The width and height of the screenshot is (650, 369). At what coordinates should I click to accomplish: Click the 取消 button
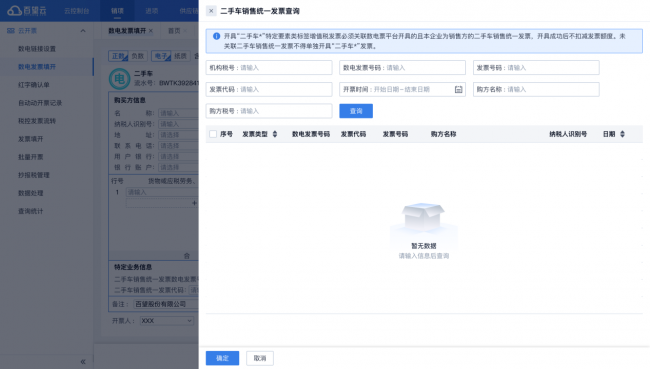(260, 358)
